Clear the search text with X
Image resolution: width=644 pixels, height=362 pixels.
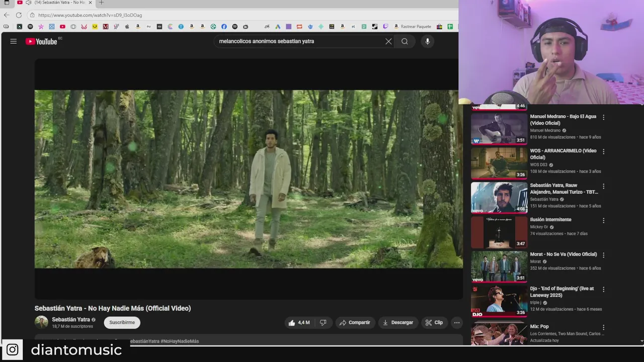point(388,41)
